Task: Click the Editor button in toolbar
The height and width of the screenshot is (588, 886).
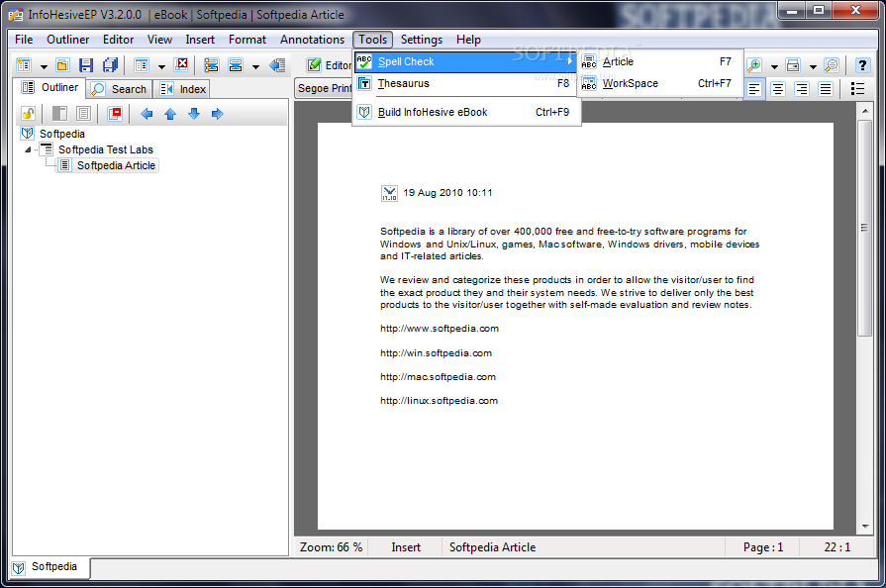Action: 330,65
